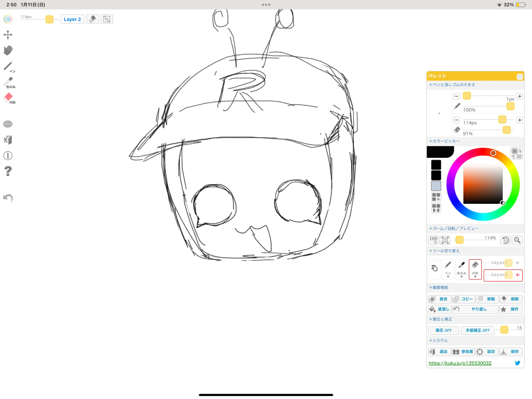532x399 pixels.
Task: Decrease pen size with the minus button
Action: (456, 96)
